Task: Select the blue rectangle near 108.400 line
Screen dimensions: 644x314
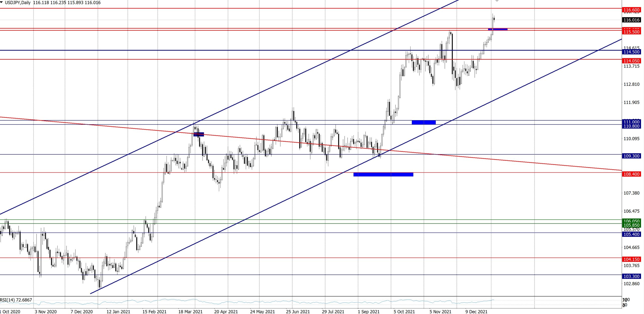Action: click(x=383, y=174)
